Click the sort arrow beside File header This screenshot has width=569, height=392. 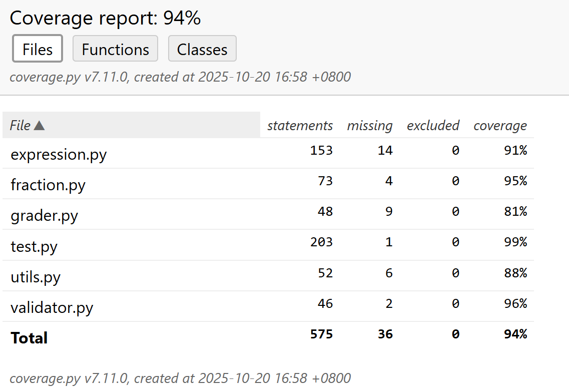(x=40, y=126)
